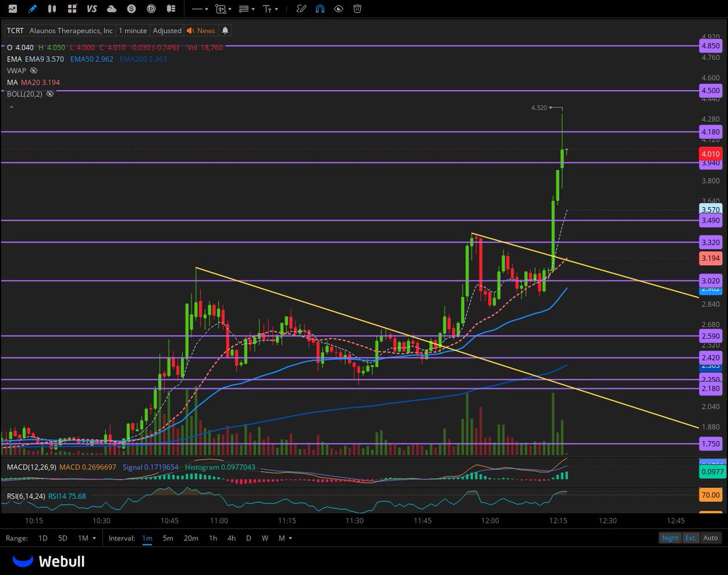
Task: Click the 3.020 price level label
Action: [x=711, y=281]
